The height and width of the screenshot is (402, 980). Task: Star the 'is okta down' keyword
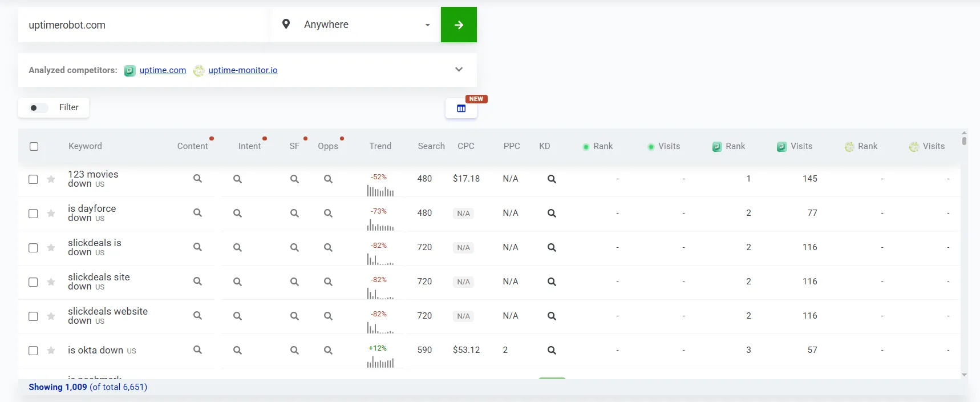pos(51,351)
